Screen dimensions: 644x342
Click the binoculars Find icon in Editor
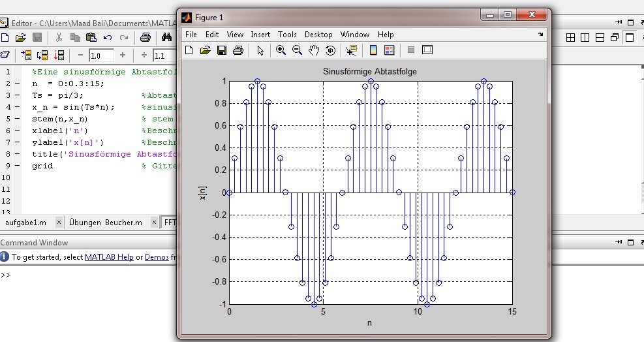coord(166,38)
